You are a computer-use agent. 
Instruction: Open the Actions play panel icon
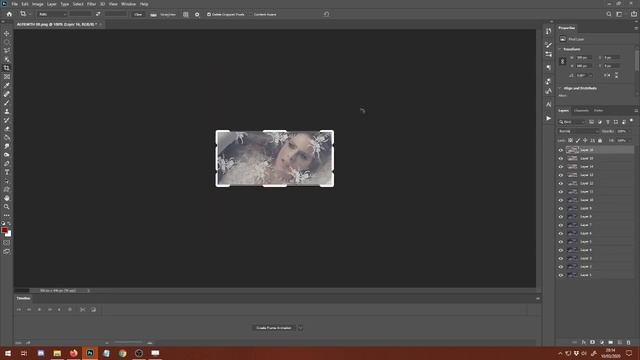pyautogui.click(x=549, y=118)
